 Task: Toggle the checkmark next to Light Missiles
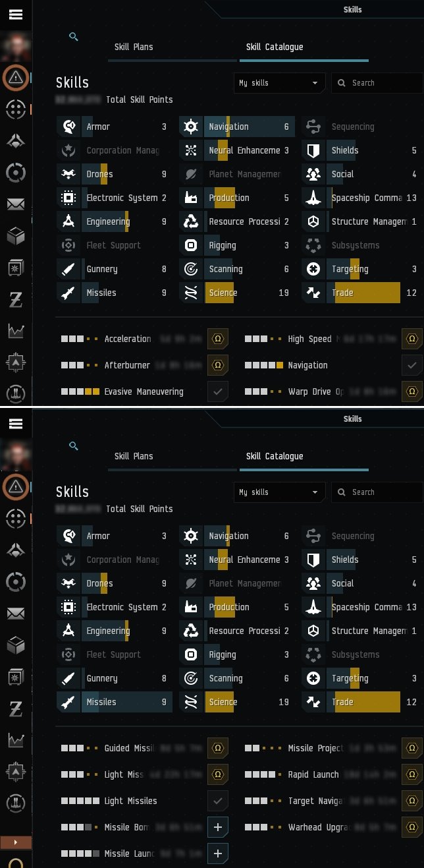[218, 801]
